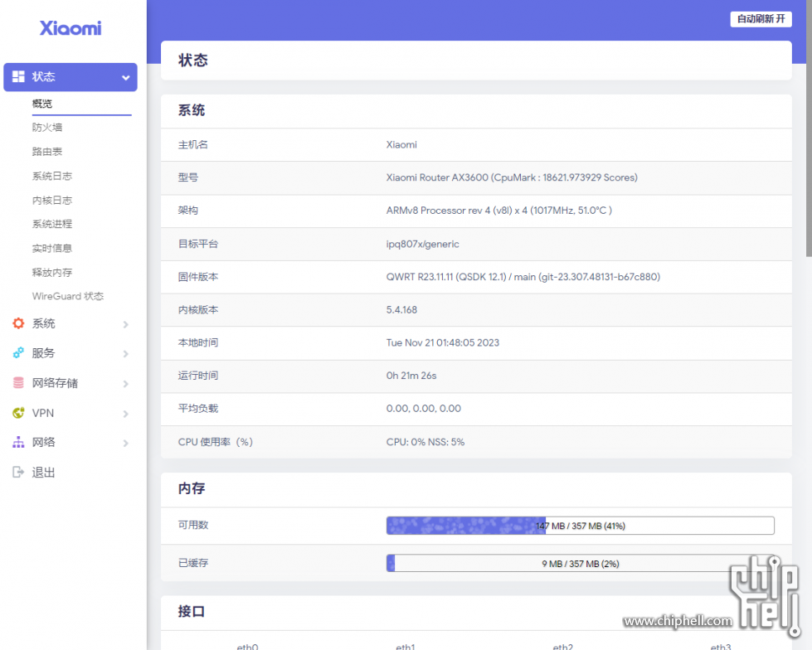Screen dimensions: 812x650
Task: Open the 防火墙 submenu item
Action: [47, 128]
